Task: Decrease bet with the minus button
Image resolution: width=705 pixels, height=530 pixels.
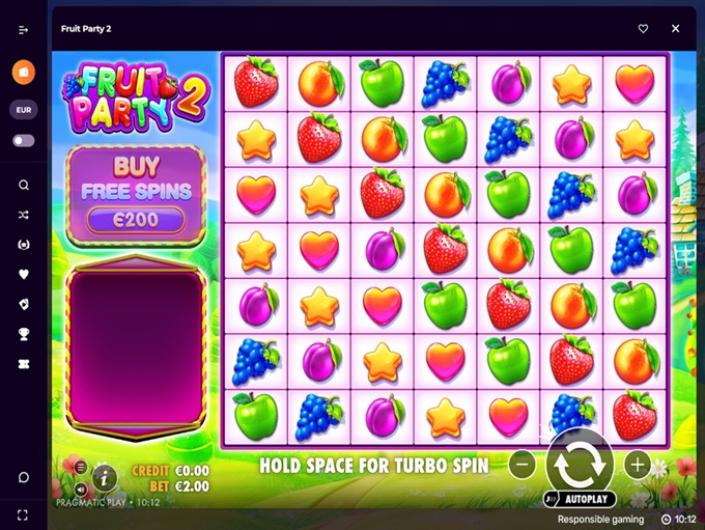Action: [x=522, y=464]
